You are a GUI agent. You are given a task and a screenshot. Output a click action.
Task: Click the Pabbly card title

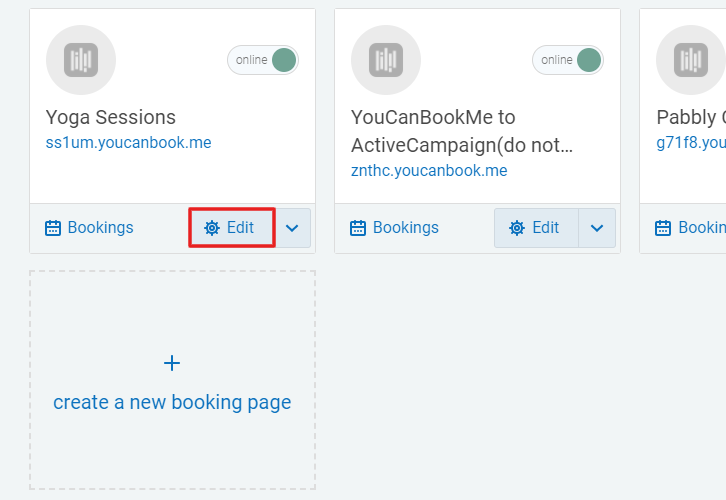click(691, 118)
